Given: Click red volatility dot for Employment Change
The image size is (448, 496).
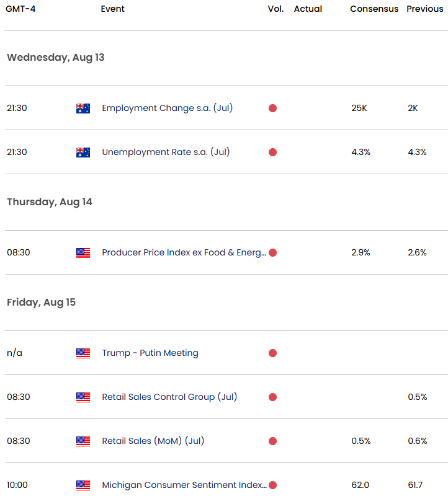Looking at the screenshot, I should point(272,108).
